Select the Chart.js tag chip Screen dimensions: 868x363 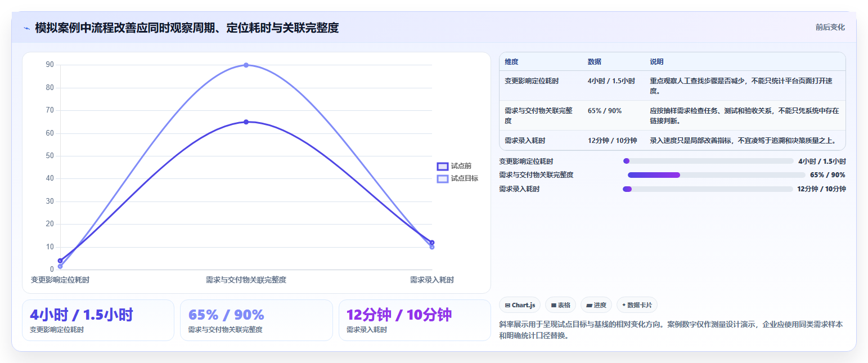(520, 305)
